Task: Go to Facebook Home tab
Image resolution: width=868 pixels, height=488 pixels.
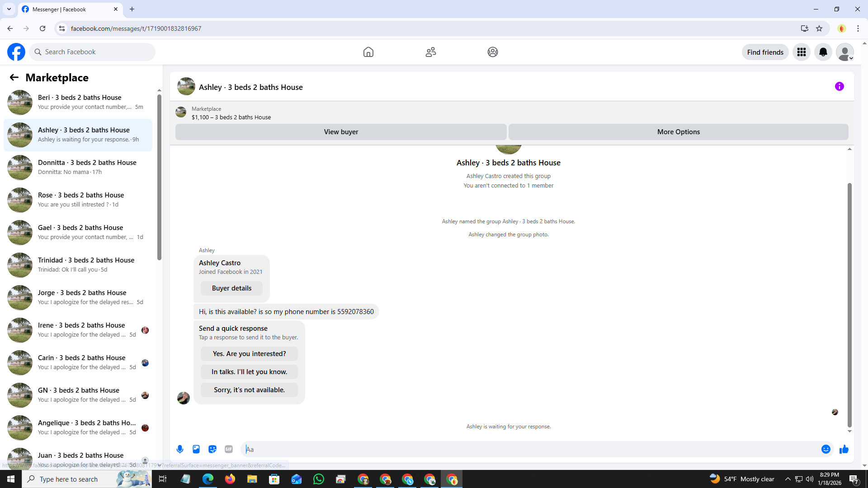Action: pos(368,52)
